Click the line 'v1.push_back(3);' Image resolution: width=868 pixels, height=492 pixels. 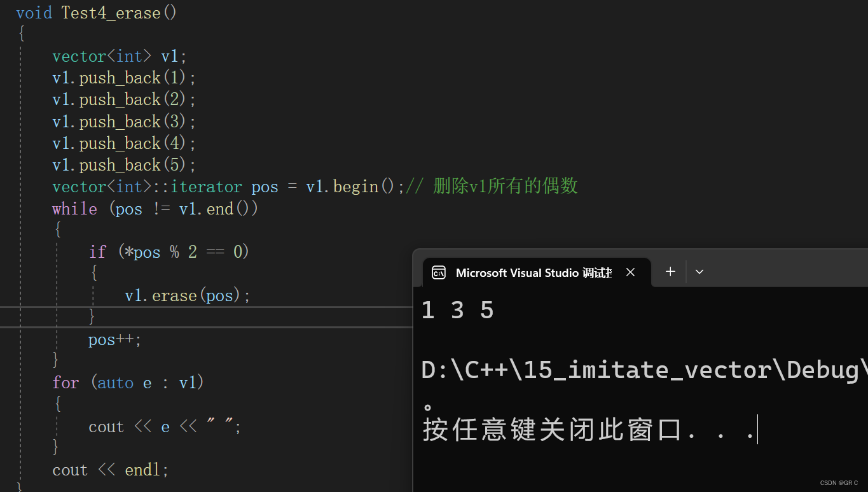click(x=125, y=122)
